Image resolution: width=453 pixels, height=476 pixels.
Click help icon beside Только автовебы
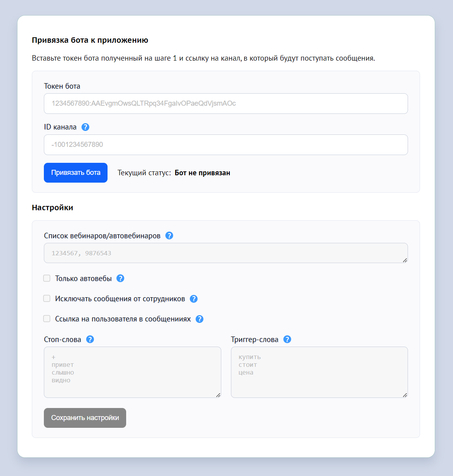pos(120,278)
